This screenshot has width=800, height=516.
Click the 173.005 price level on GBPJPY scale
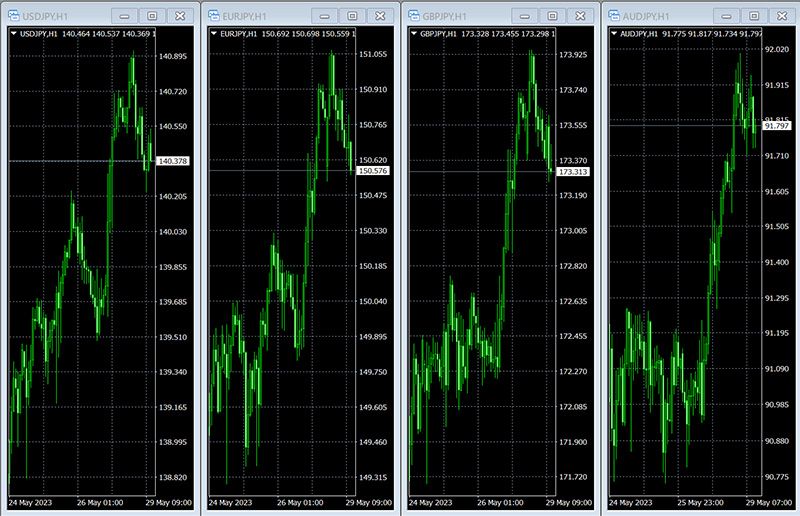click(572, 231)
